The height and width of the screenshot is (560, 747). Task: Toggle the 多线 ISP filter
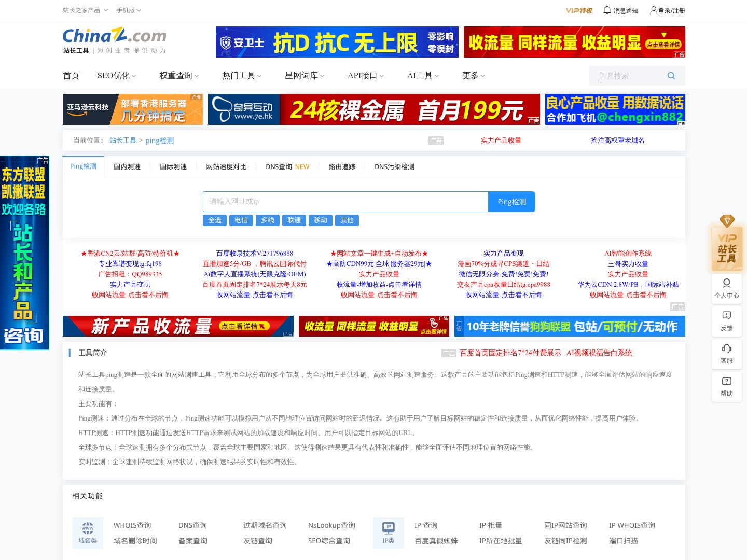click(x=268, y=220)
